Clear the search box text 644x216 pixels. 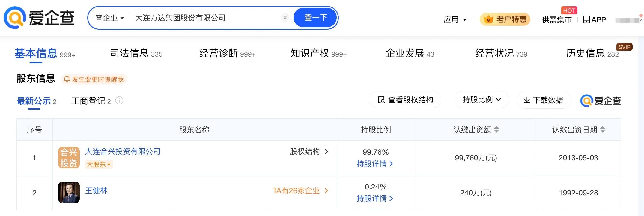pyautogui.click(x=285, y=18)
